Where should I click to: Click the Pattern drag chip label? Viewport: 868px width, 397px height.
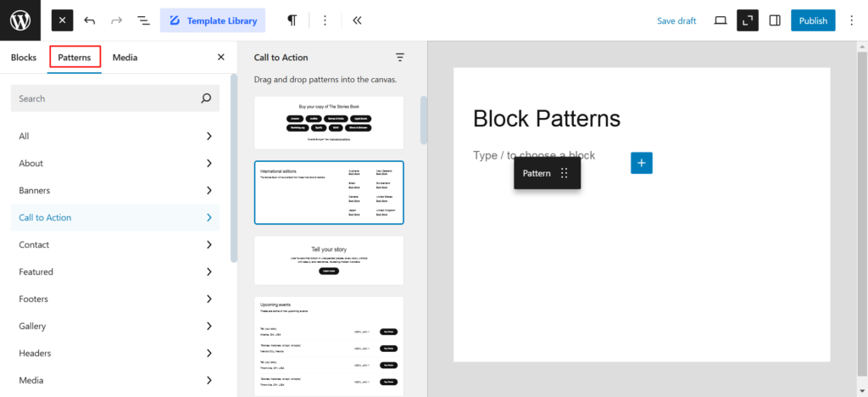point(537,173)
